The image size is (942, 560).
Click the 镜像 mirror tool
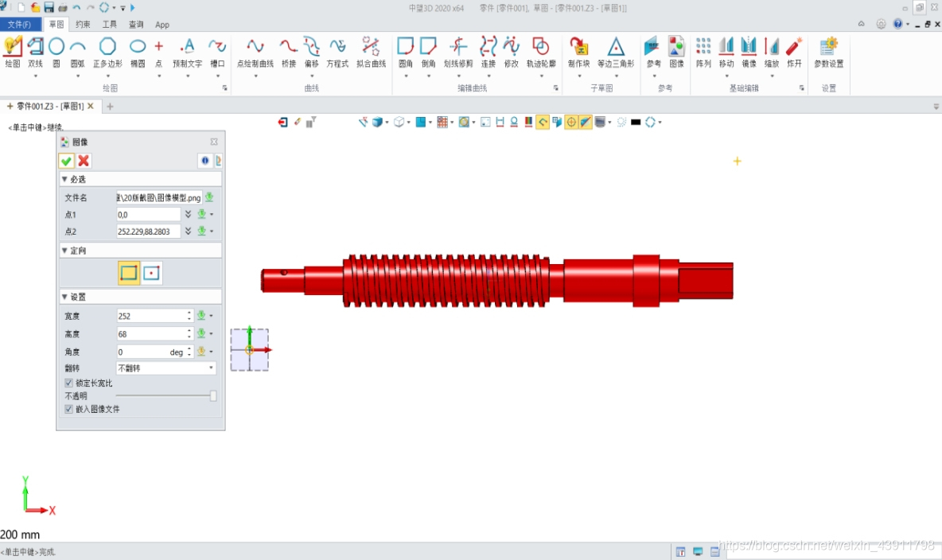(x=749, y=52)
